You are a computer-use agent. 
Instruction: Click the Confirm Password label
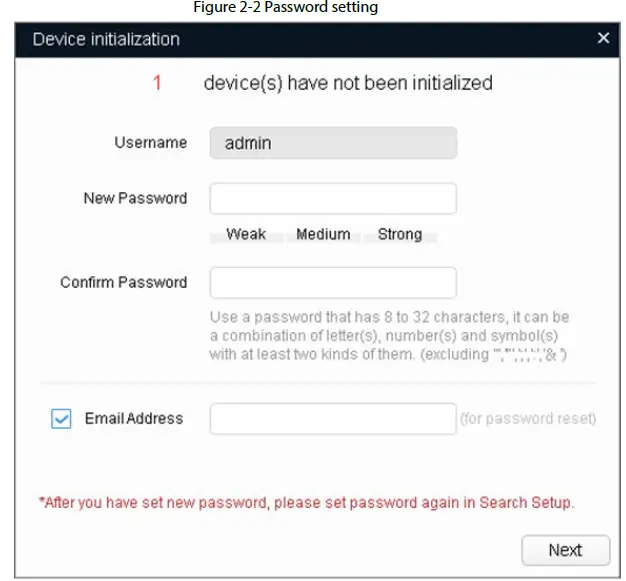tap(123, 282)
